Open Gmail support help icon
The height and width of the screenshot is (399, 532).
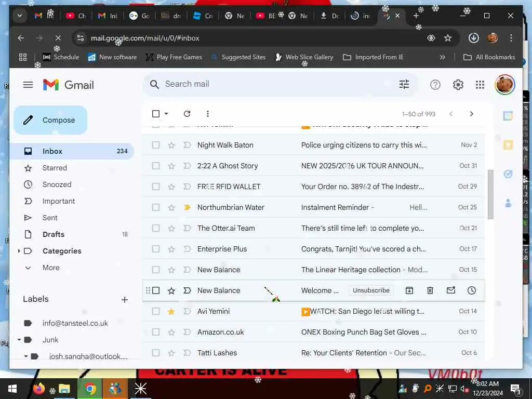435,85
